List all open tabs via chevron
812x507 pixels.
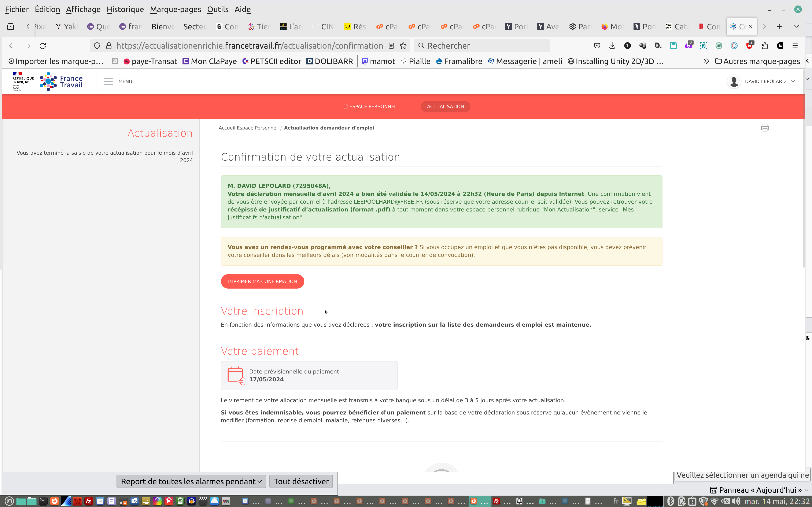tap(797, 26)
